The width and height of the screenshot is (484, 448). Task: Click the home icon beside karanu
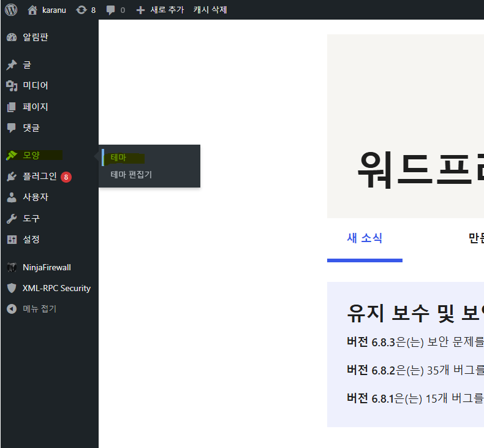pos(32,10)
